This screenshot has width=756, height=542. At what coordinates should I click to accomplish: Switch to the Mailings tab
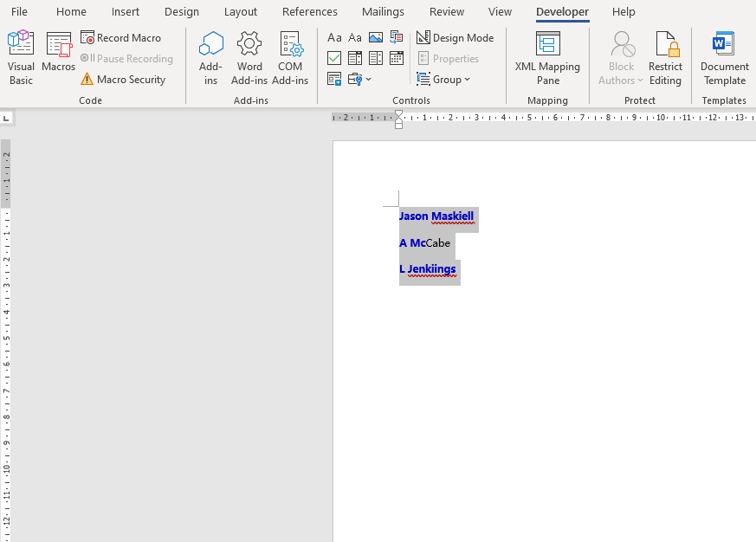pyautogui.click(x=384, y=11)
